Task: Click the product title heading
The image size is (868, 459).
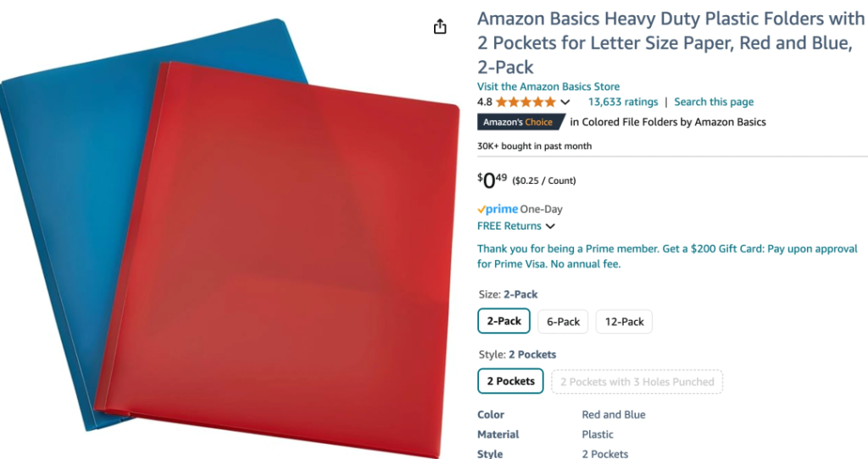Action: (x=670, y=42)
